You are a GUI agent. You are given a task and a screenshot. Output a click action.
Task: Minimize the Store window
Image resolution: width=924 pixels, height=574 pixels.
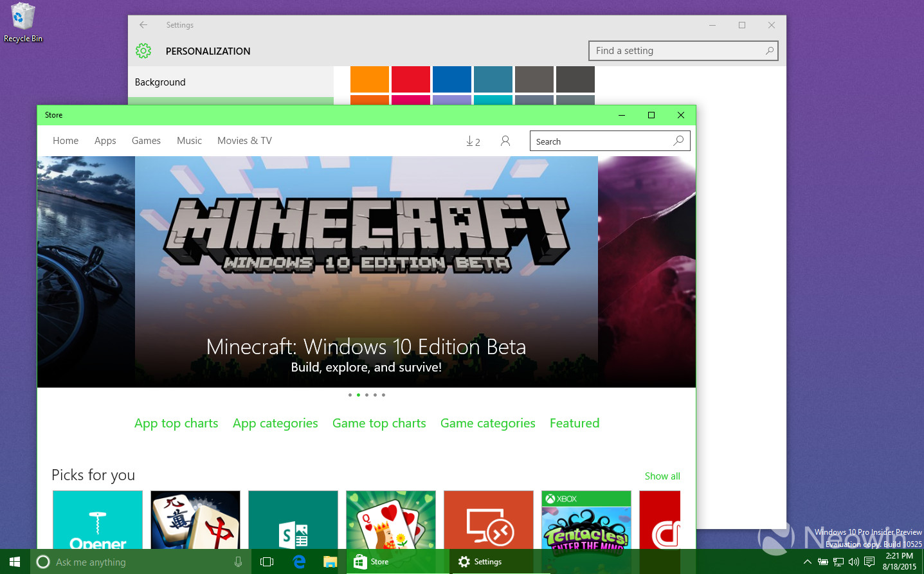622,115
